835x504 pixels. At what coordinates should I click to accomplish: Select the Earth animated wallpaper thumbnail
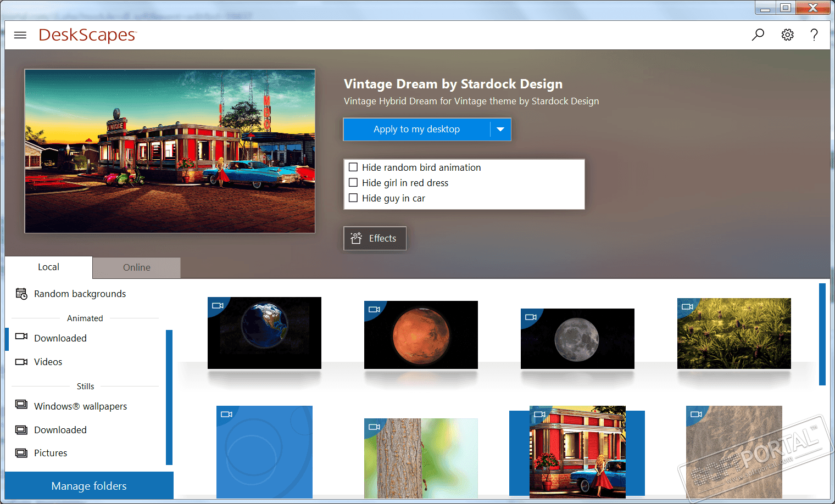pyautogui.click(x=264, y=333)
